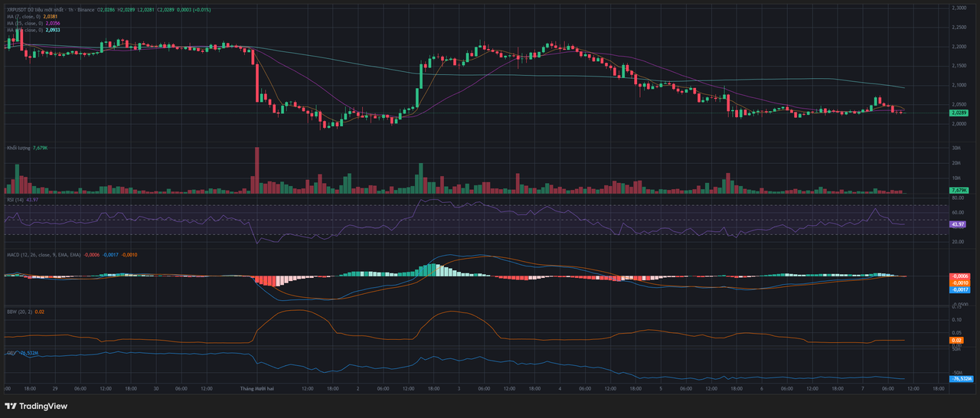
Task: Click price axis level 2,1000
Action: coord(959,85)
